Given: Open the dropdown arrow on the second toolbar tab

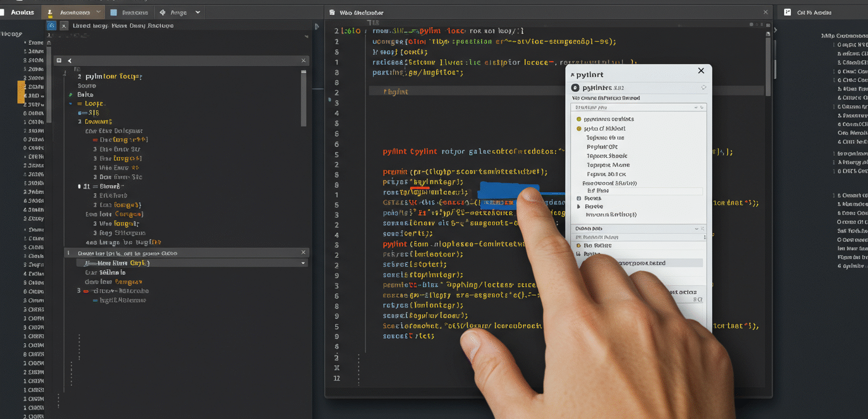Looking at the screenshot, I should (x=99, y=12).
